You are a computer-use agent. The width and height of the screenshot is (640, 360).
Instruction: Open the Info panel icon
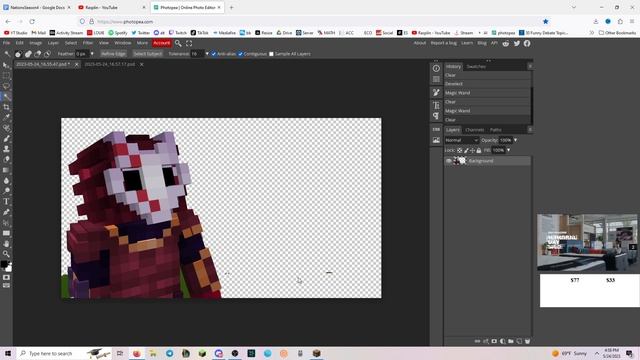point(436,68)
